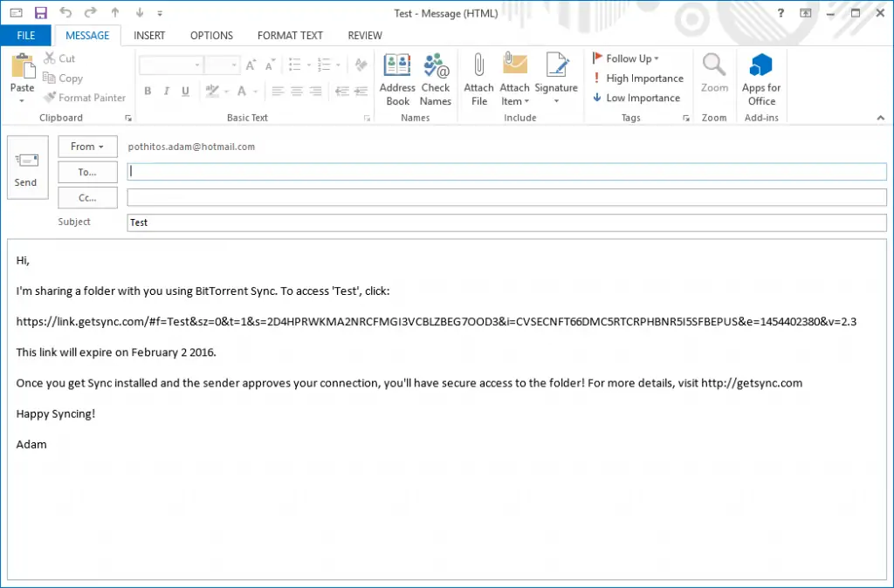Screen dimensions: 894x588
Task: Open the Tags dialog launcher
Action: coord(686,118)
